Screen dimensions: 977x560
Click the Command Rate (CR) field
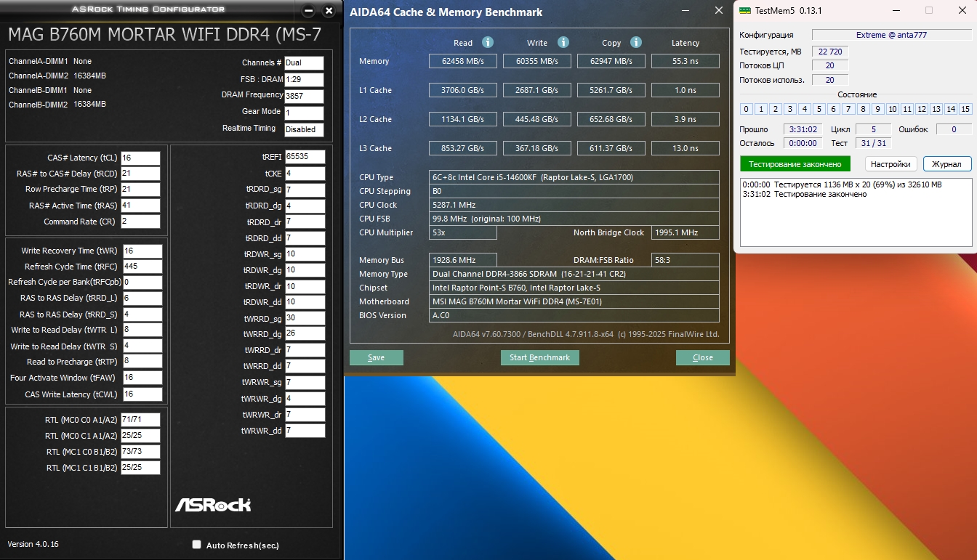click(140, 222)
